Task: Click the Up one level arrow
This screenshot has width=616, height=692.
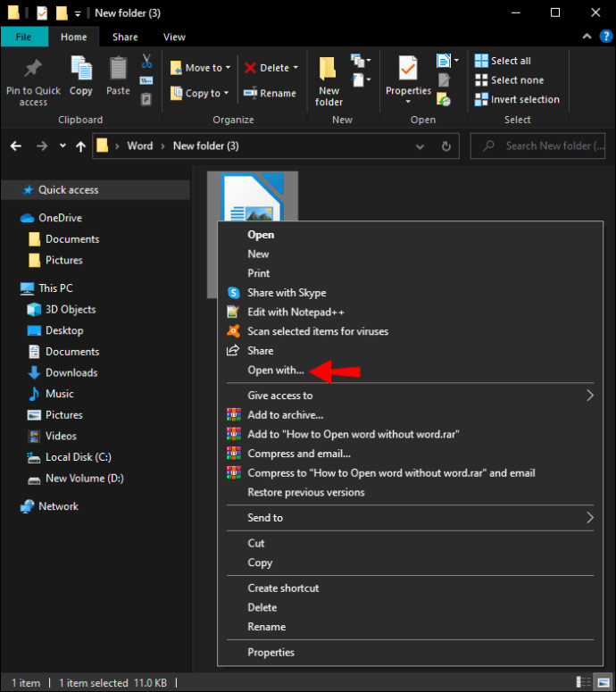Action: pos(80,146)
